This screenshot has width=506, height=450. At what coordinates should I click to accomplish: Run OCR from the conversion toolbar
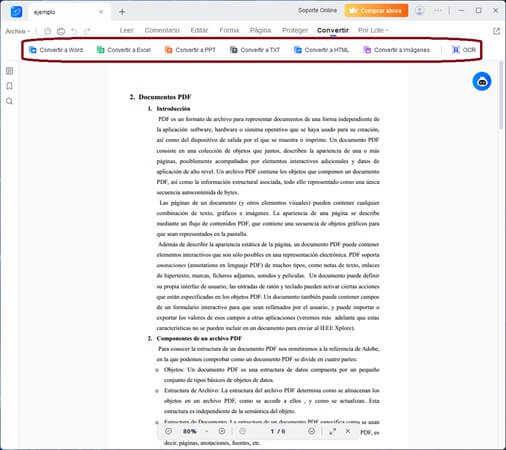click(x=464, y=50)
